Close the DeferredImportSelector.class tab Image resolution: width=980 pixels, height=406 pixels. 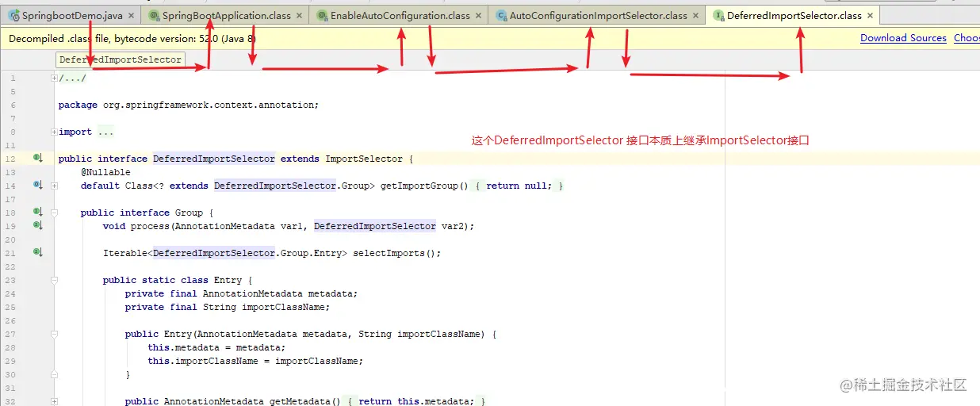[x=870, y=16]
